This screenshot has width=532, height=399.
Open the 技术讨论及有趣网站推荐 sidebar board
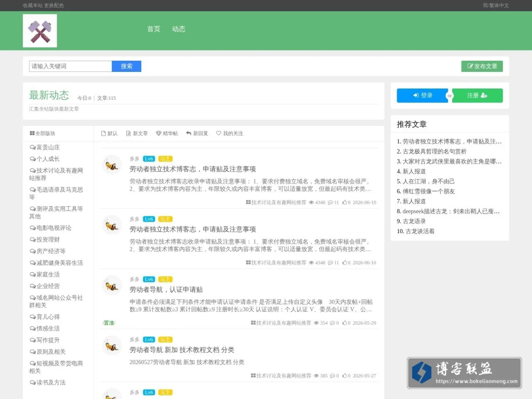pos(56,174)
